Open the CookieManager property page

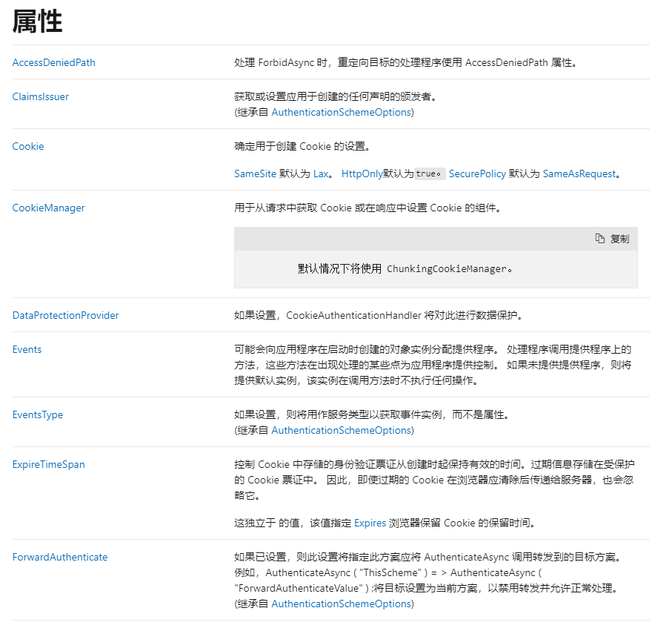[x=47, y=208]
